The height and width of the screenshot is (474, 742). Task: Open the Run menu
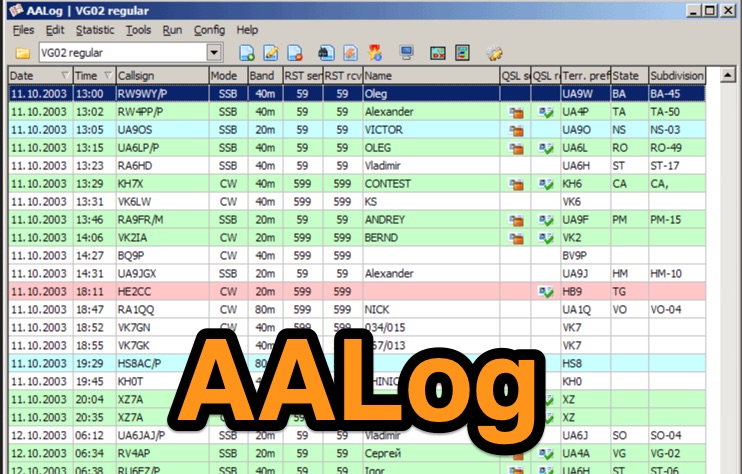pyautogui.click(x=172, y=30)
